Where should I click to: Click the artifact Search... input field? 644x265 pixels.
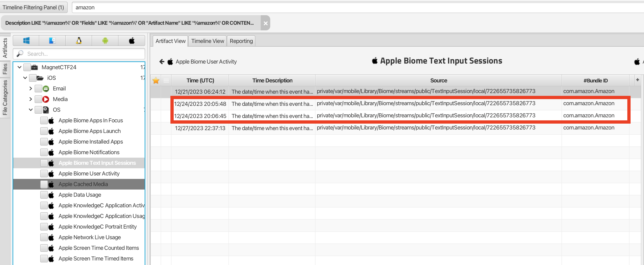(x=79, y=54)
